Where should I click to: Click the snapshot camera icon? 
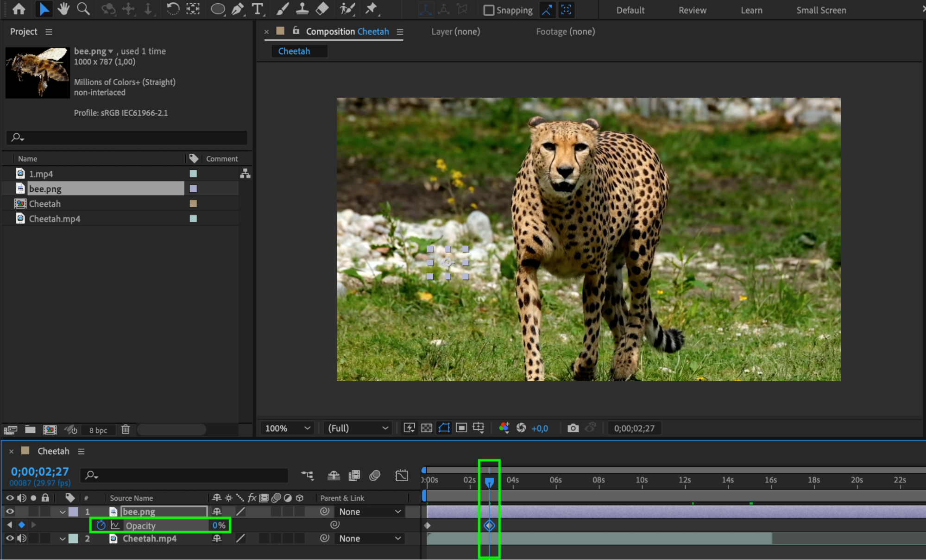coord(573,428)
